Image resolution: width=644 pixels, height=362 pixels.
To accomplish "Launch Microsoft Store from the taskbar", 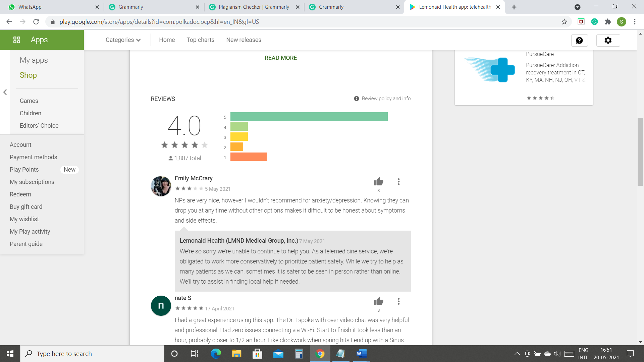I will (x=257, y=354).
